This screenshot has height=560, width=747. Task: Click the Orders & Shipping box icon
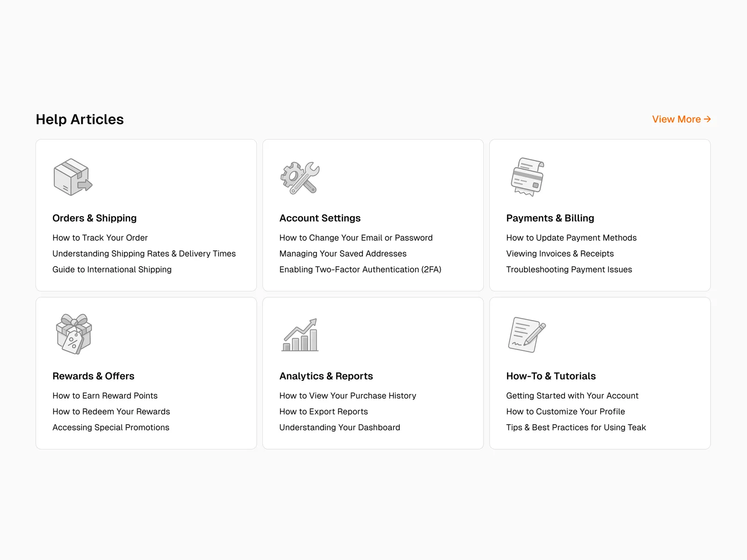pos(73,177)
